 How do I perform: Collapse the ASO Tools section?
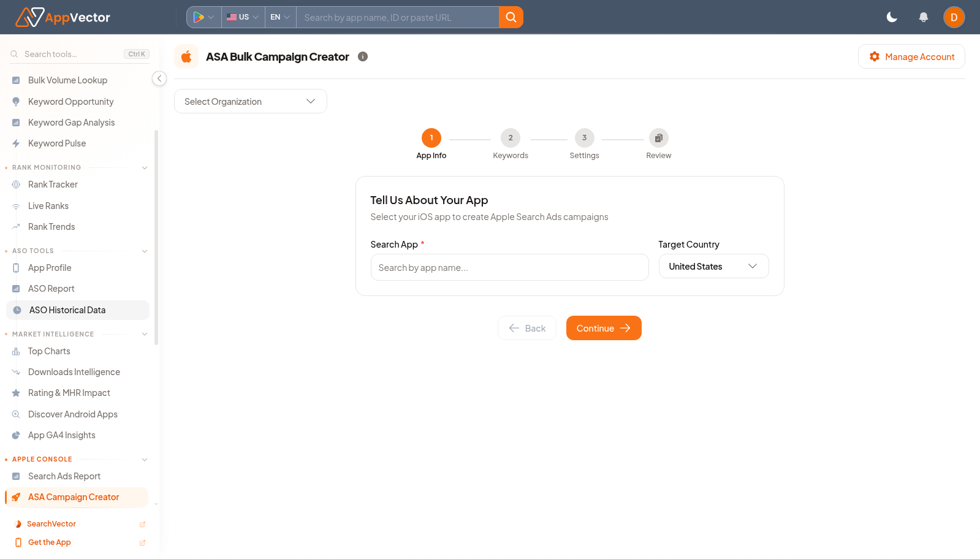tap(145, 251)
